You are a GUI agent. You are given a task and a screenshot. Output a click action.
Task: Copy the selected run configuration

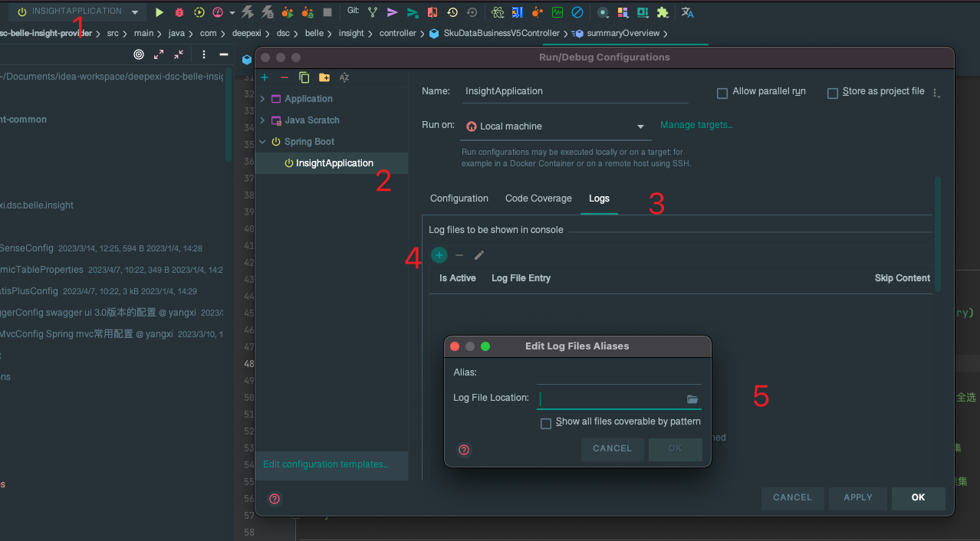pyautogui.click(x=304, y=77)
